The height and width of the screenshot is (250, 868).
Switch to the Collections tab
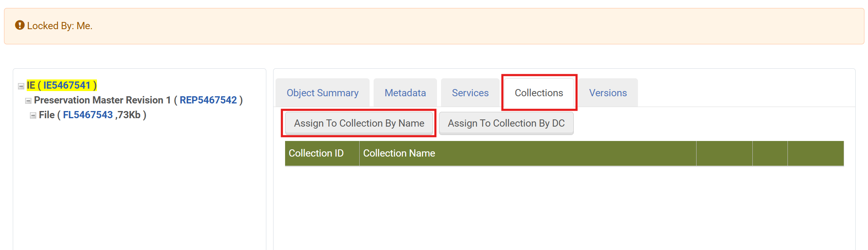pos(538,92)
